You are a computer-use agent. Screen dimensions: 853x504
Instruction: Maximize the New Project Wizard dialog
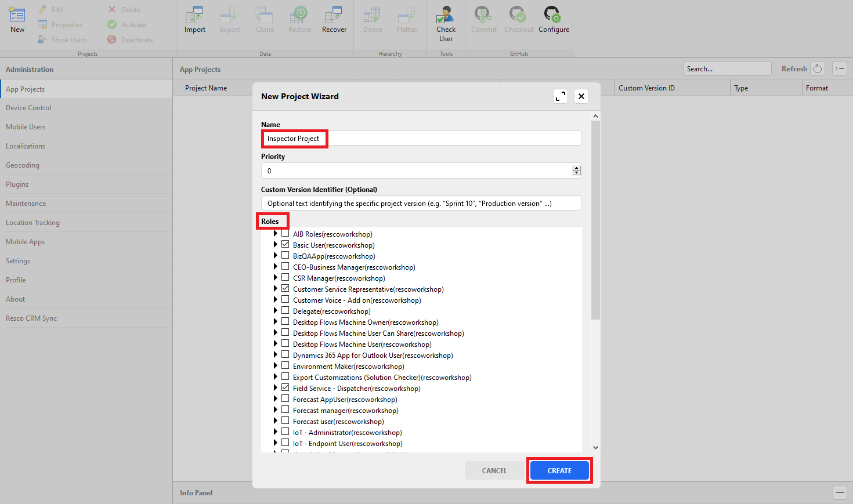[560, 96]
